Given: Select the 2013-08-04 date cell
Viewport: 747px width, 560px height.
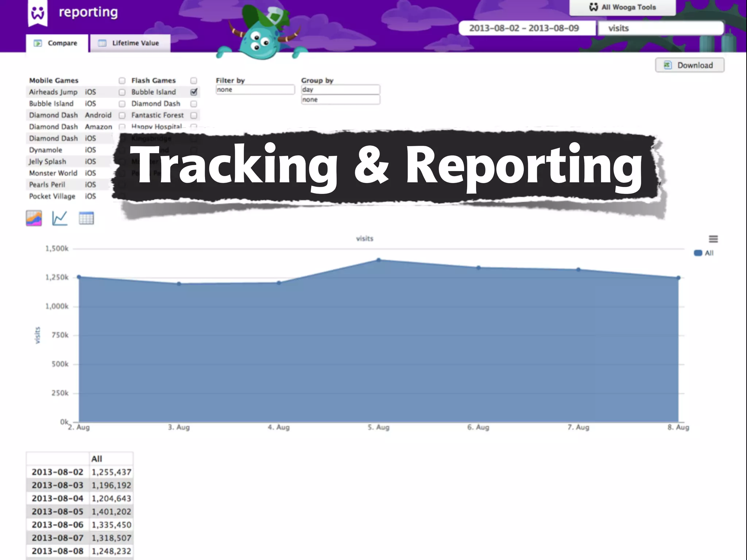Looking at the screenshot, I should point(57,498).
